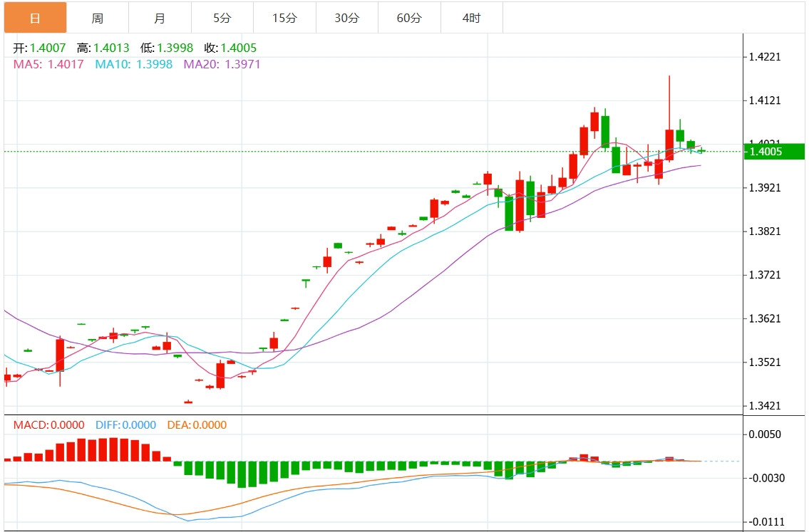The width and height of the screenshot is (809, 532).
Task: Click the 1.4221 price axis label
Action: pos(765,57)
